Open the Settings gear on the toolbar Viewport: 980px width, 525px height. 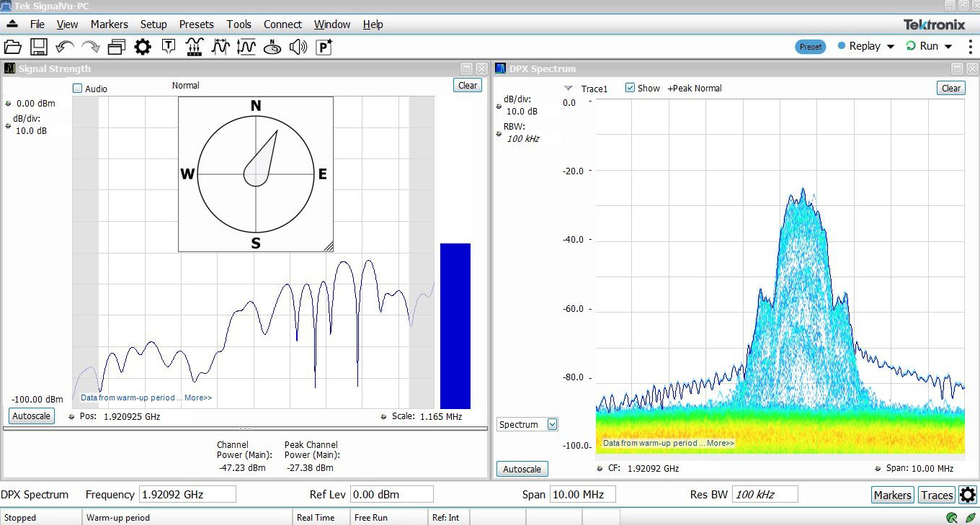[x=143, y=46]
